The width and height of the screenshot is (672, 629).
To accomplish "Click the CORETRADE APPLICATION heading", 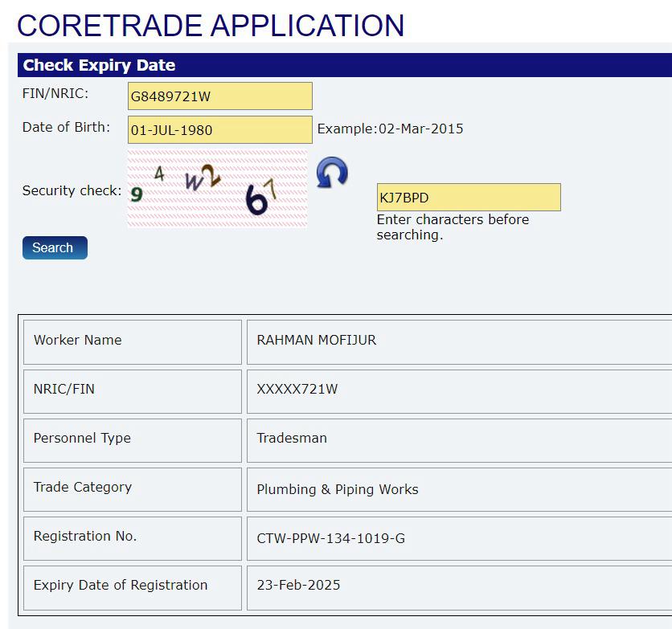I will tap(211, 25).
